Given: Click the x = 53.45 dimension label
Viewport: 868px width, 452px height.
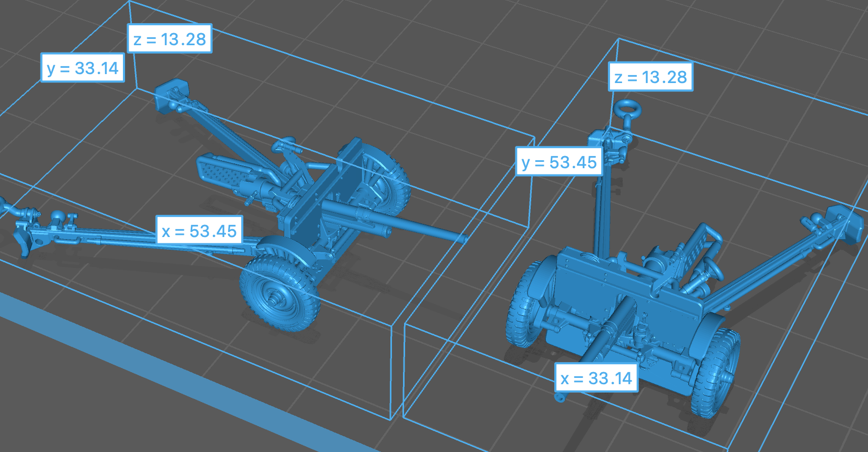Looking at the screenshot, I should pos(199,231).
